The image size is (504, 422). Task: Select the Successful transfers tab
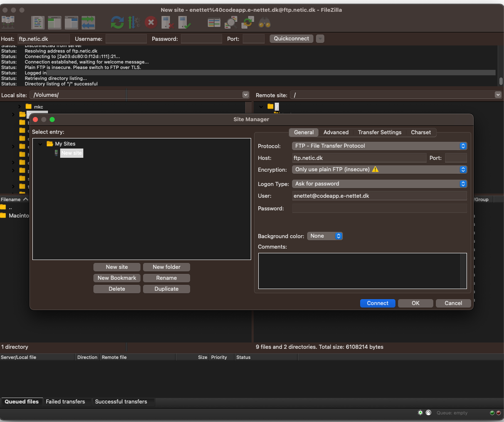tap(121, 402)
